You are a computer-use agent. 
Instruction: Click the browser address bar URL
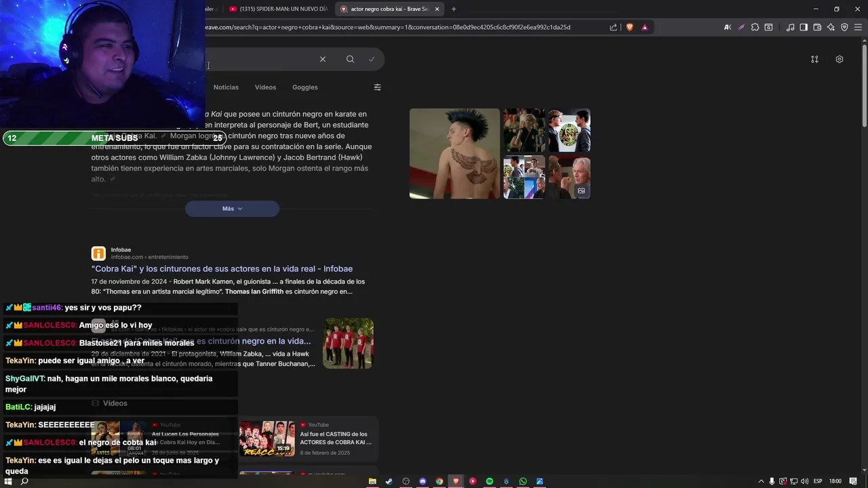click(x=387, y=27)
